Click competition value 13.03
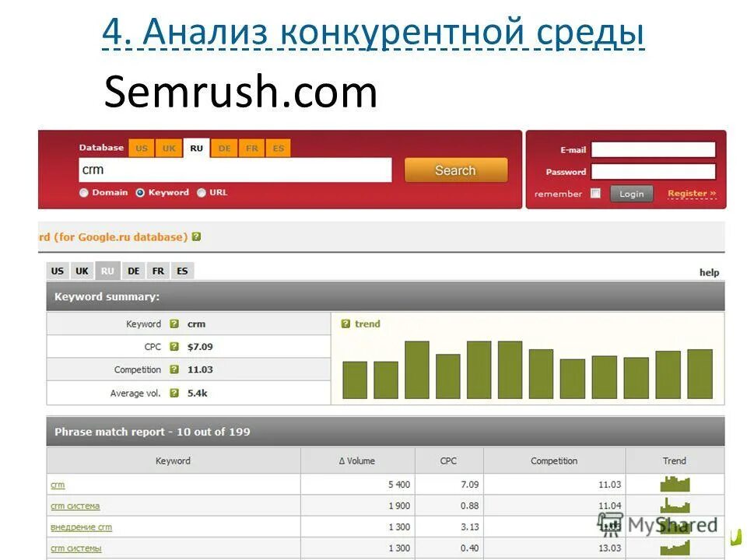The image size is (747, 560). (610, 548)
